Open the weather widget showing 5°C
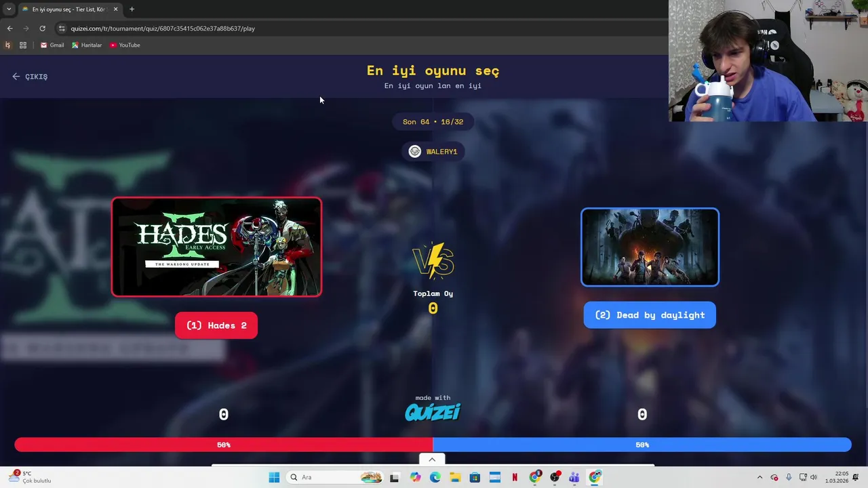 (x=31, y=477)
